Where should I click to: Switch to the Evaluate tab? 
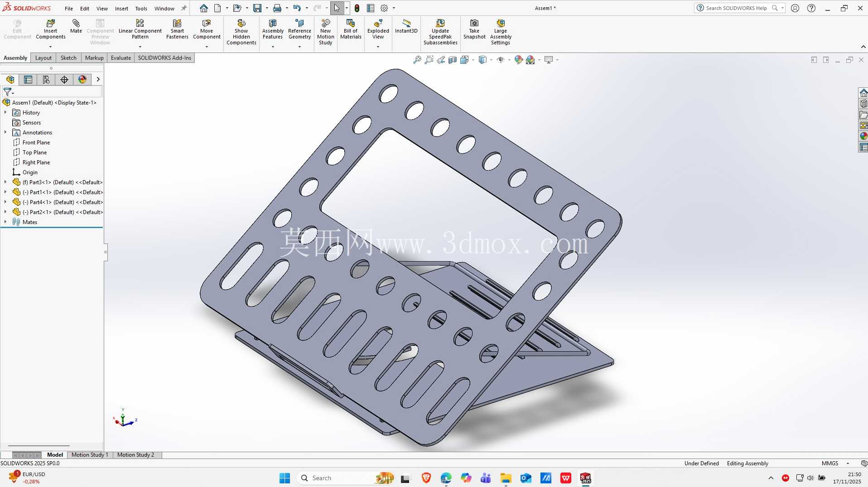121,58
